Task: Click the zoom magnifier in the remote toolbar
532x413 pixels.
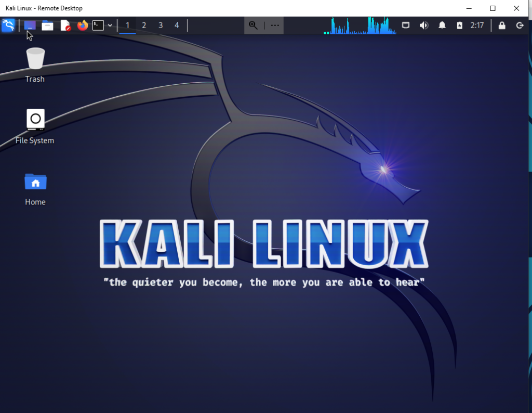Action: [x=253, y=25]
